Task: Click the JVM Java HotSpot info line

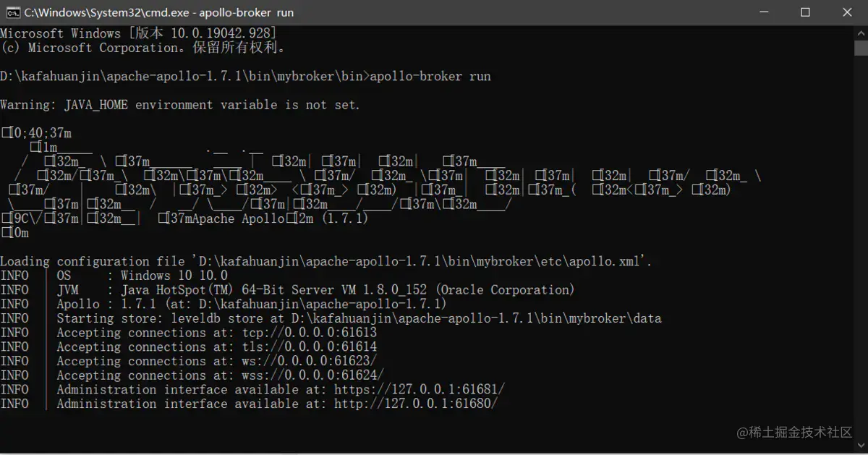Action: click(x=315, y=290)
